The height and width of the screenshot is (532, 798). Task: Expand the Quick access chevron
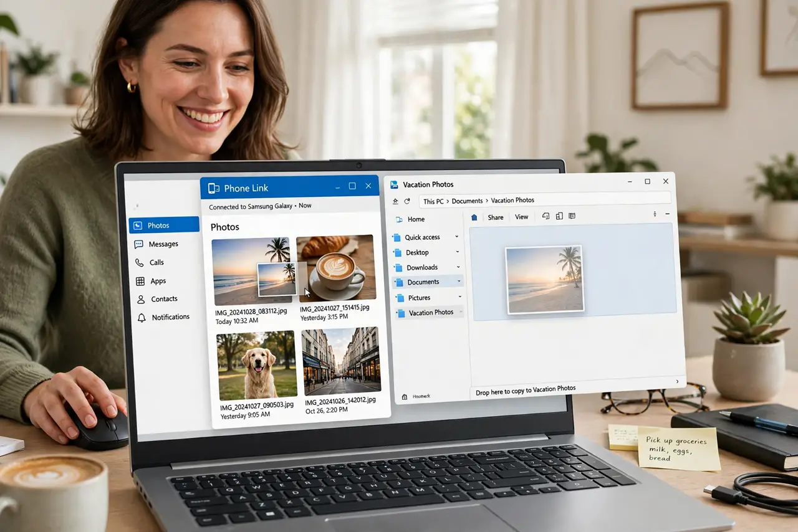[457, 237]
